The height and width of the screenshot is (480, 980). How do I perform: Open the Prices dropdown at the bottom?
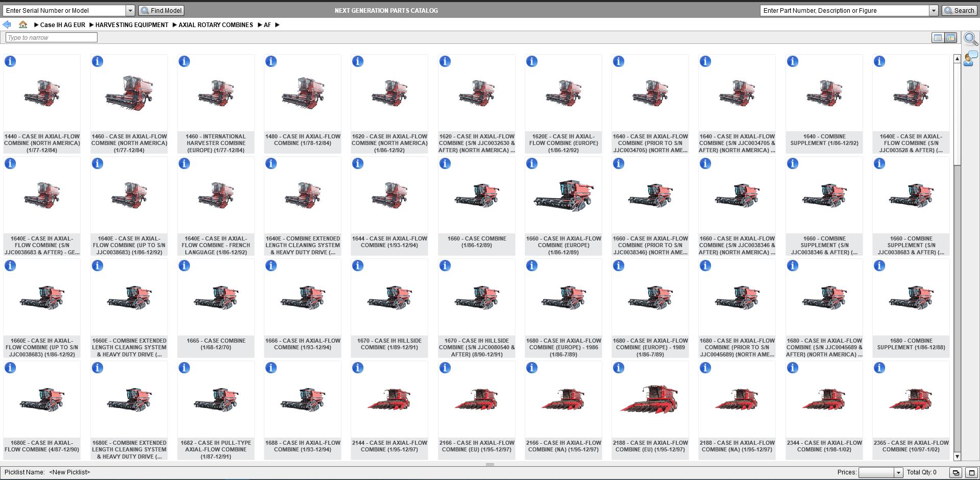click(x=897, y=472)
